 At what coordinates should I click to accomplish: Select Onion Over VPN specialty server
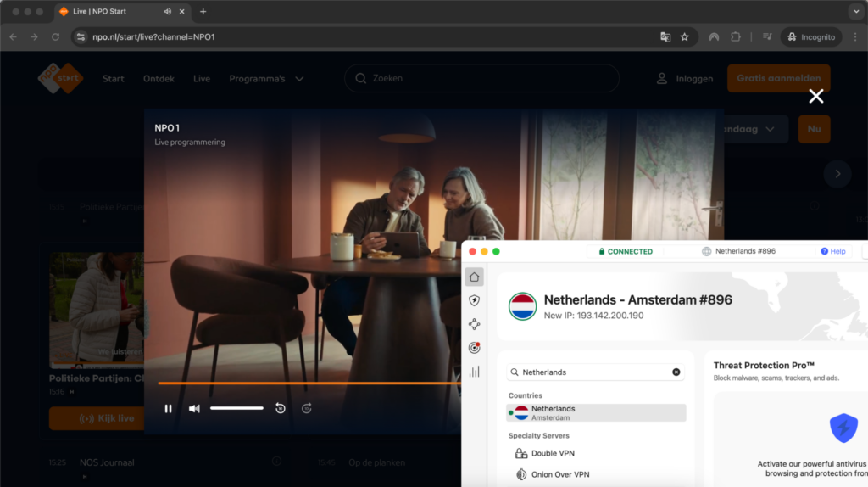[553, 474]
